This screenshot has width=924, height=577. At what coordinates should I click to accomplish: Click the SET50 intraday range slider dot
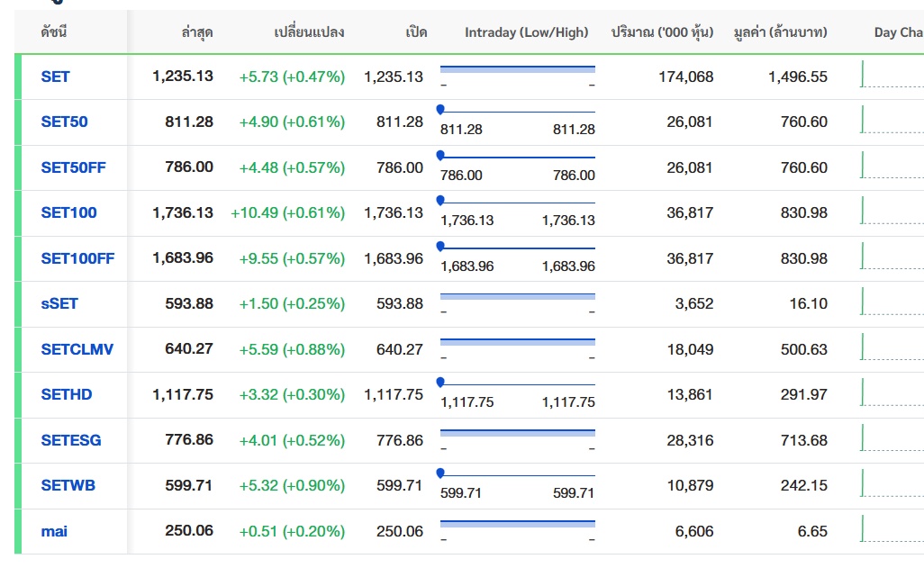coord(440,109)
